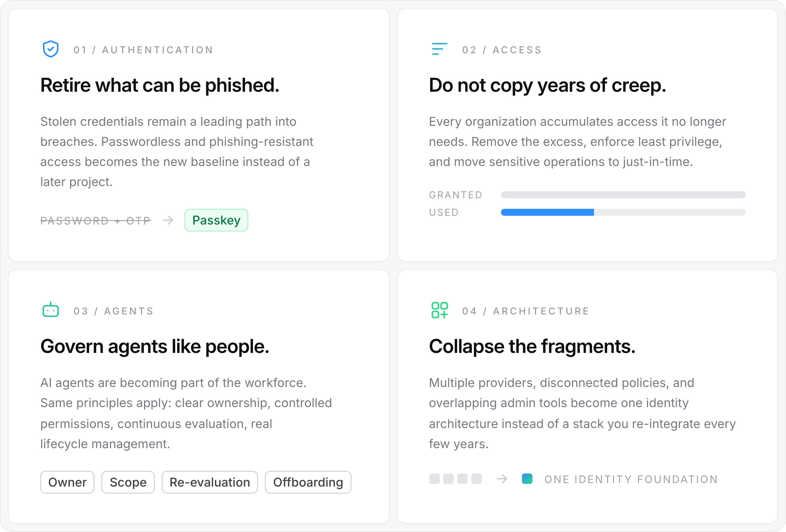Click the struck-through Password + OTP text
The height and width of the screenshot is (532, 786).
pos(96,221)
